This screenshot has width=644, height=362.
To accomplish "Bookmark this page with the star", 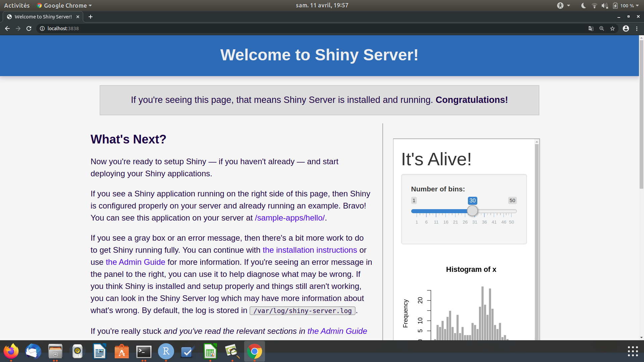I will coord(612,28).
